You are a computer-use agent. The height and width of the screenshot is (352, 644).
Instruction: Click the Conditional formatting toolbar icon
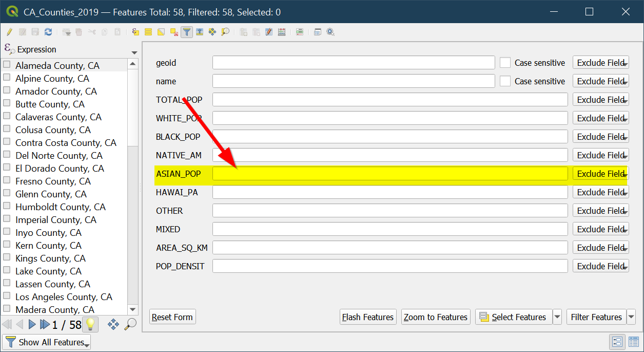click(x=300, y=32)
